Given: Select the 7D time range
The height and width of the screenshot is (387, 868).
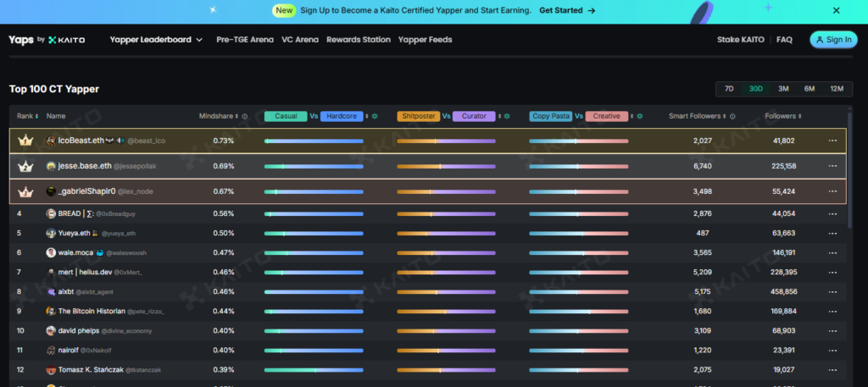Looking at the screenshot, I should pos(729,89).
